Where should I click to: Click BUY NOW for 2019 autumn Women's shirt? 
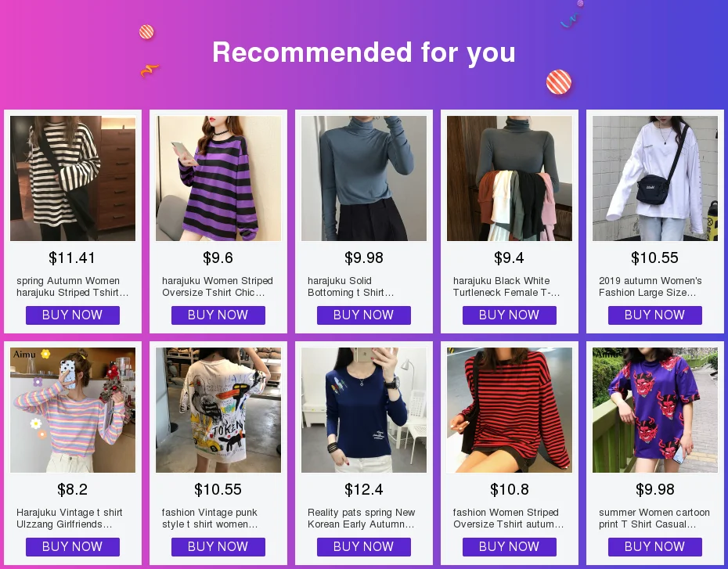point(654,315)
